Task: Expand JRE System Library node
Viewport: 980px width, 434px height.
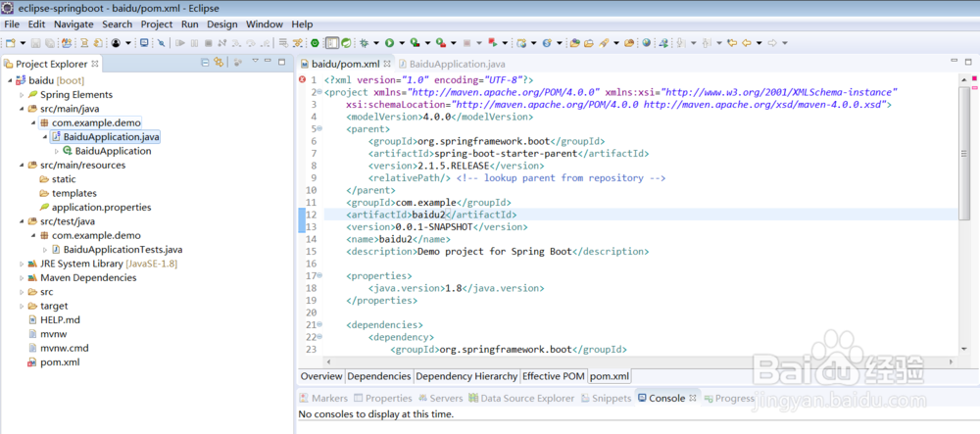Action: (x=22, y=264)
